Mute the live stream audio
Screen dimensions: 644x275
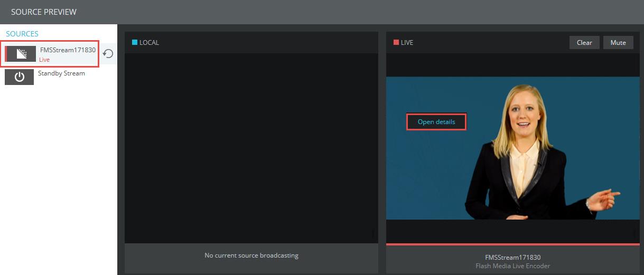[618, 43]
